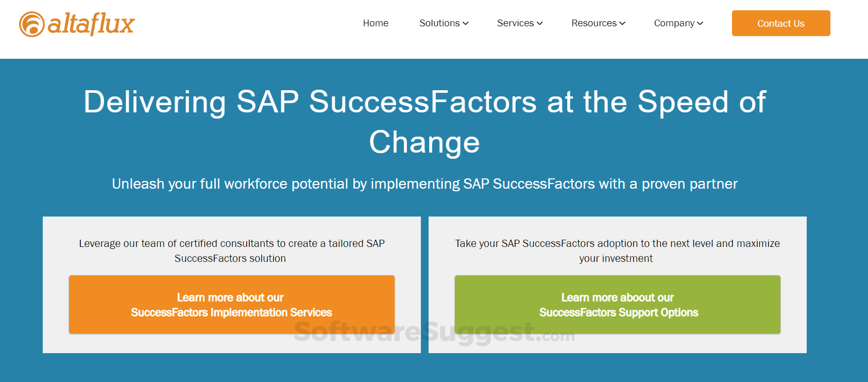Click the SoftwareSuggest.com watermark

(434, 332)
